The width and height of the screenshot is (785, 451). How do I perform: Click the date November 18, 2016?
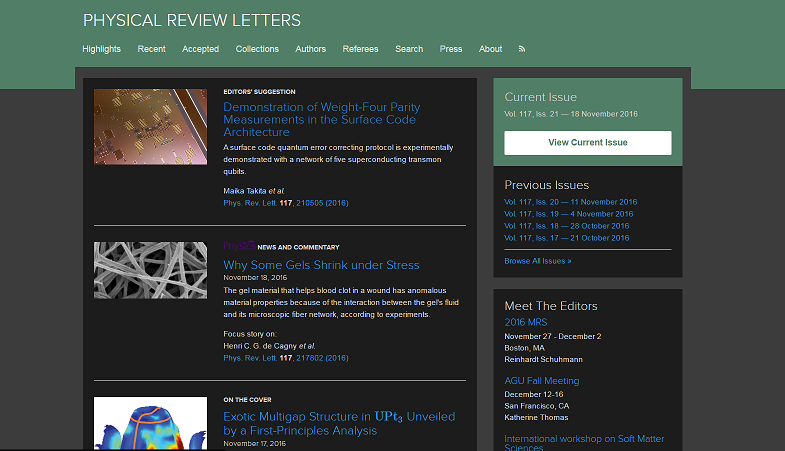[x=255, y=278]
